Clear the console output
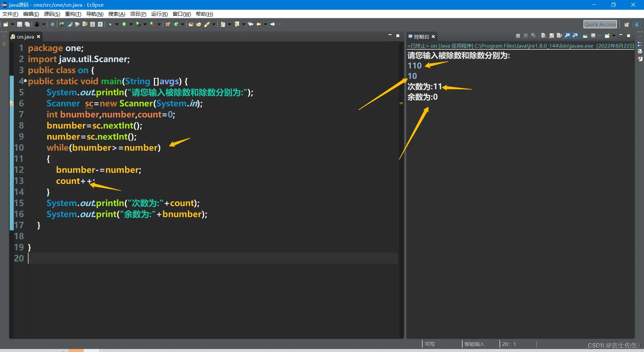This screenshot has height=352, width=644. coord(543,36)
